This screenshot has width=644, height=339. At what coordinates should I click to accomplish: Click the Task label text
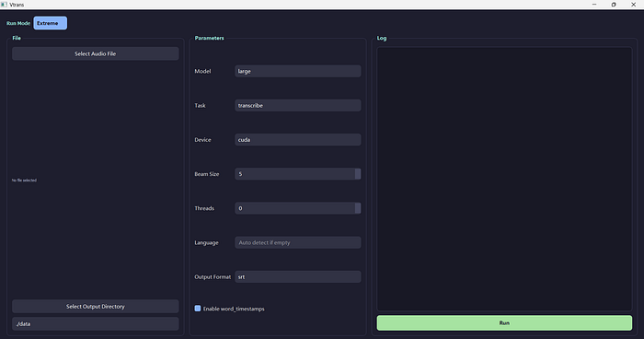pyautogui.click(x=200, y=105)
